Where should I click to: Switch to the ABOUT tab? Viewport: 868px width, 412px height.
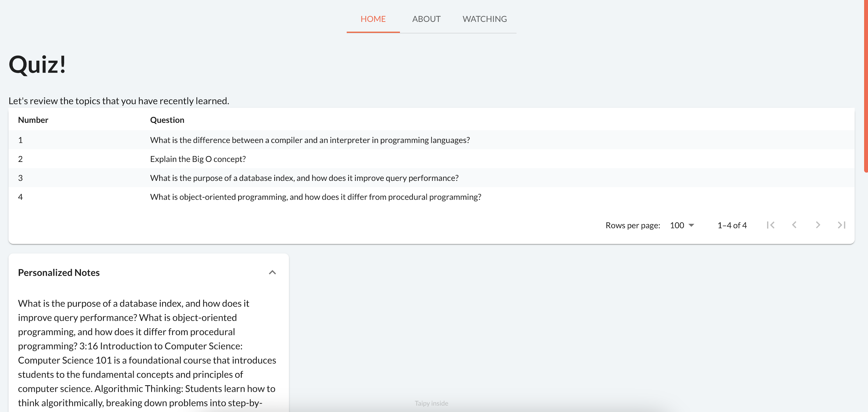(x=426, y=19)
